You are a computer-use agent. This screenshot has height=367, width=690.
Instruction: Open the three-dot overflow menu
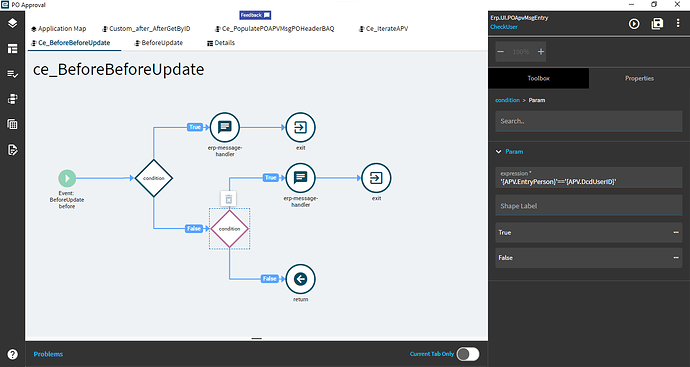coord(678,24)
